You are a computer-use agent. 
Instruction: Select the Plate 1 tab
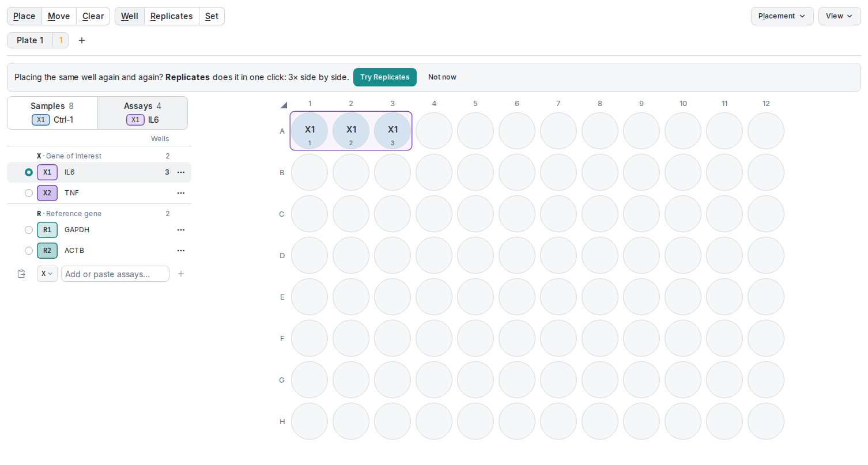click(30, 40)
